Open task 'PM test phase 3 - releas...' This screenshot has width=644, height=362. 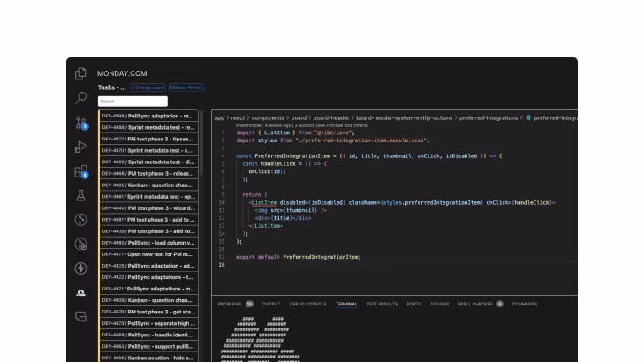click(x=148, y=173)
